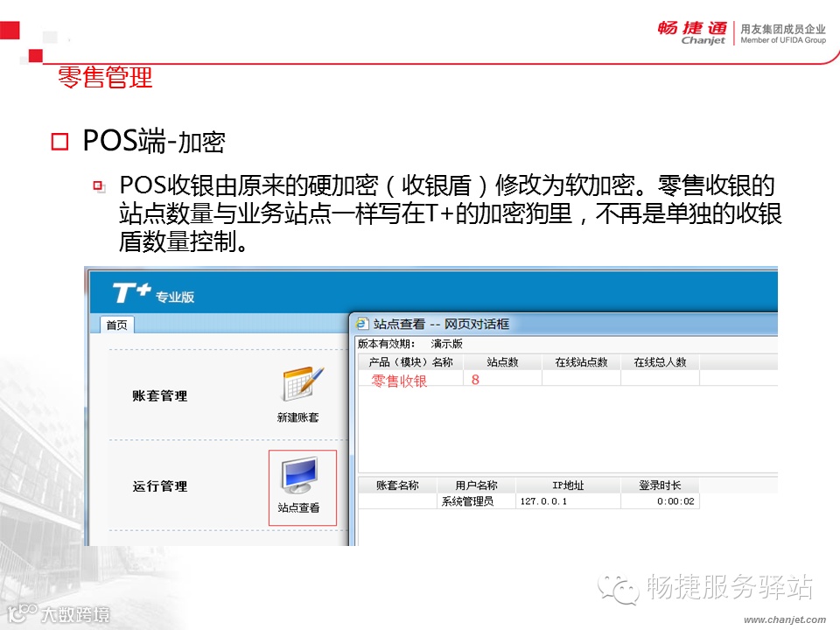Viewport: 840px width, 630px height.
Task: Click the IP地址 column header
Action: tap(568, 486)
